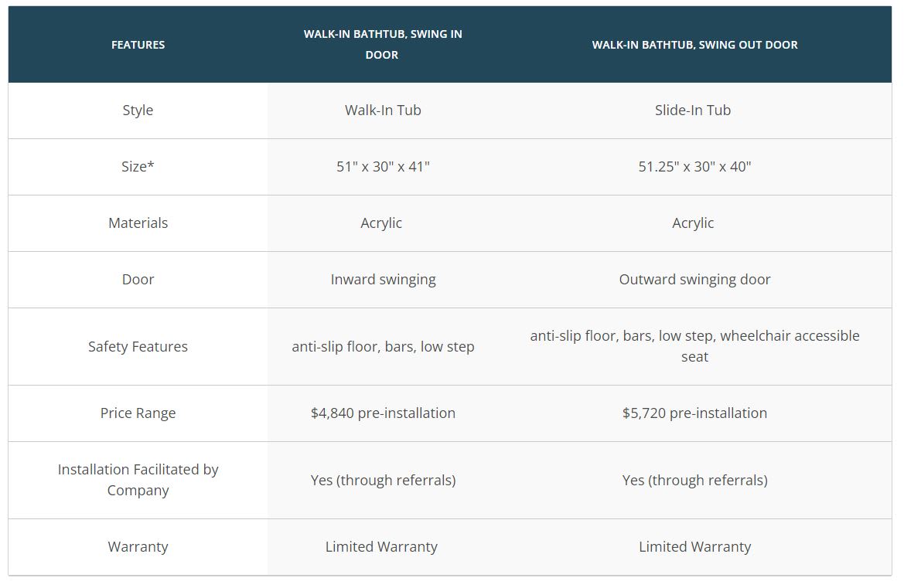
Task: Click the $4,840 pre-installation price
Action: 383,413
